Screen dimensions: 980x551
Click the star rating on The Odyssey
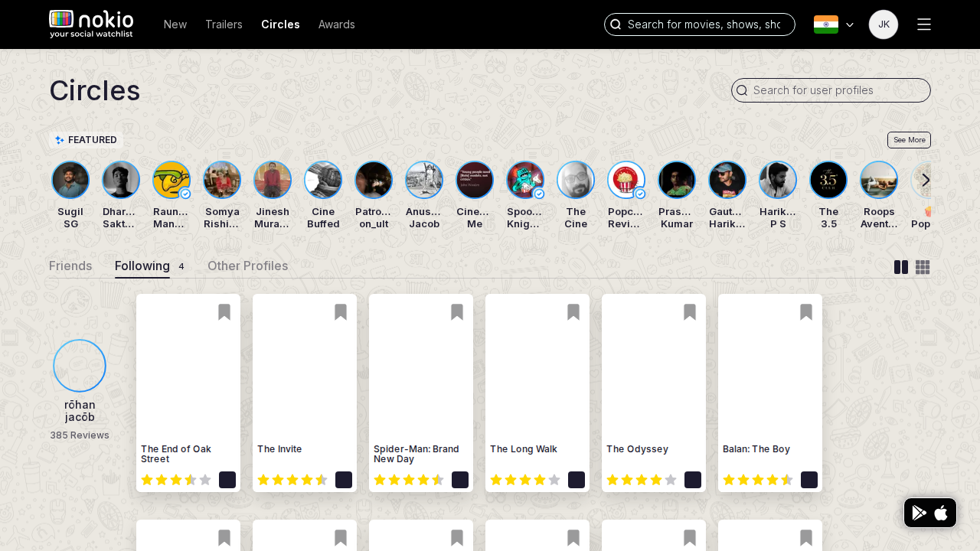click(x=642, y=480)
